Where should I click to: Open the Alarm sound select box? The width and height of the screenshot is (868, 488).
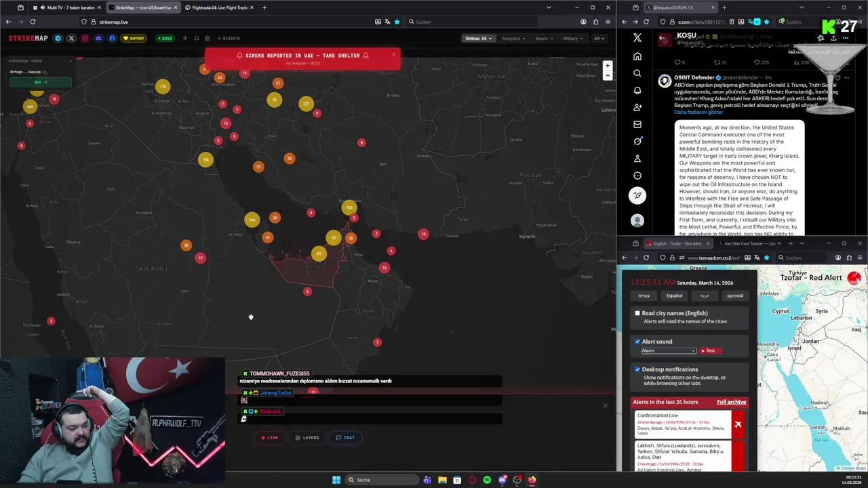(x=669, y=350)
